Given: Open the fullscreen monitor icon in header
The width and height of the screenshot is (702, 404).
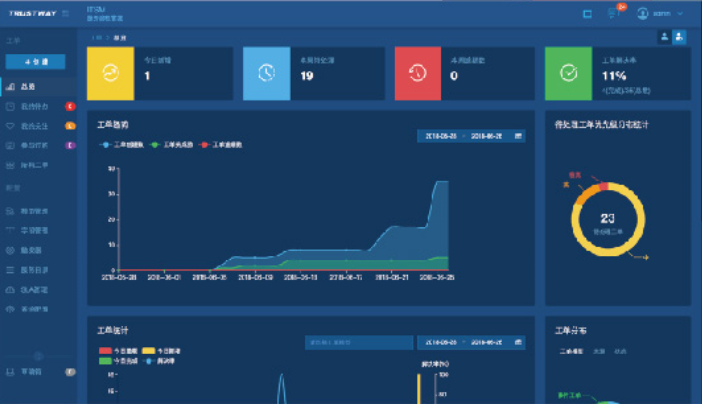Looking at the screenshot, I should pyautogui.click(x=587, y=14).
